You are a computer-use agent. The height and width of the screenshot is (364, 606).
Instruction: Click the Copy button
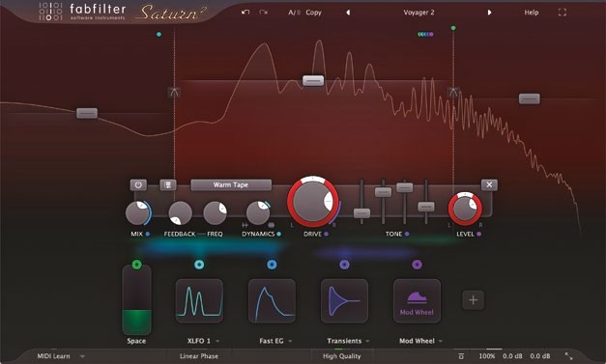(313, 13)
